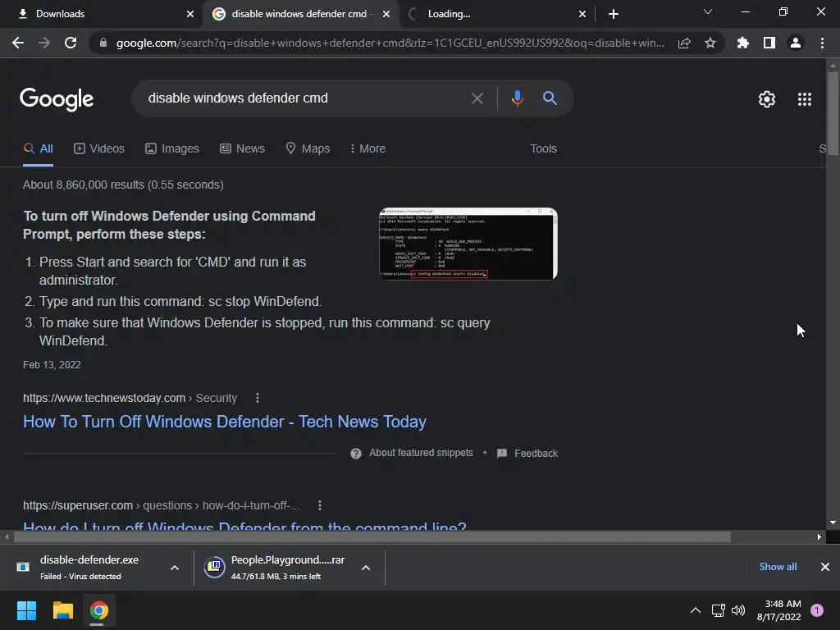Screen dimensions: 840x630
Task: Open Chrome profile avatar menu
Action: (796, 43)
